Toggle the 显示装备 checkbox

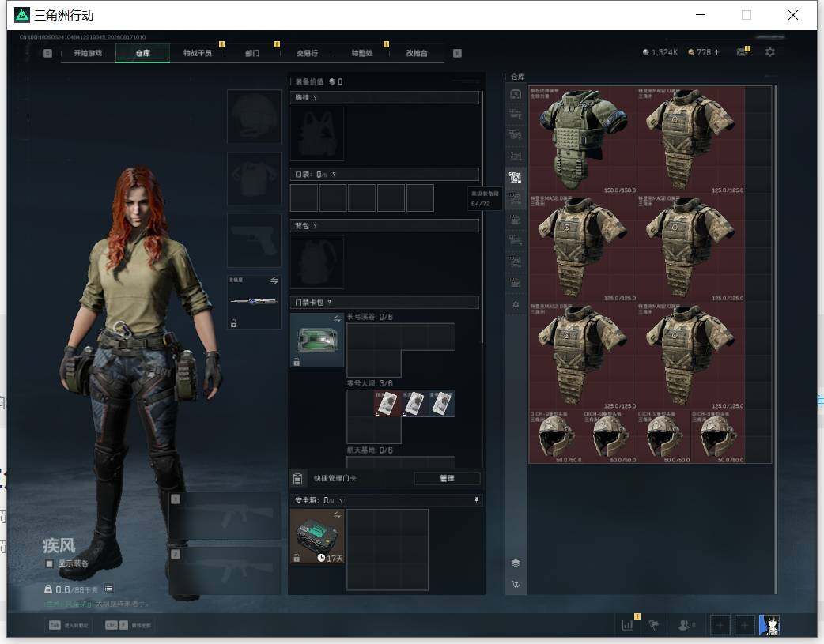(x=49, y=563)
